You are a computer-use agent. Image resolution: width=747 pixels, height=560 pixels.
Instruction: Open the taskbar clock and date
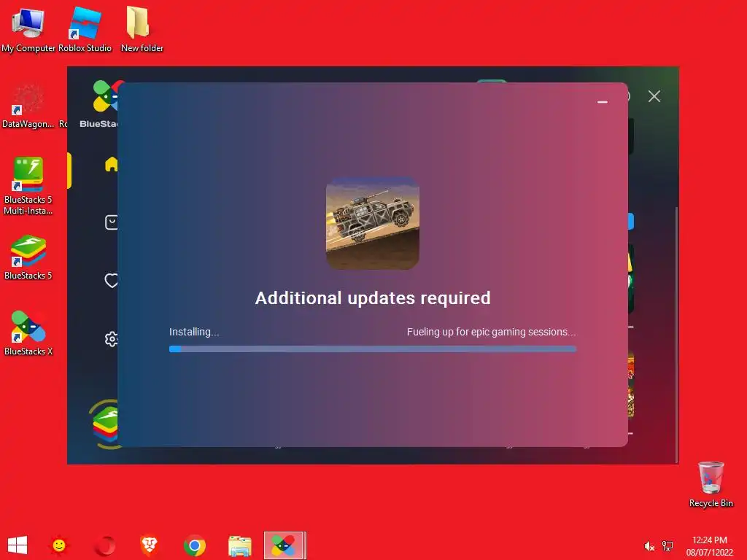pyautogui.click(x=709, y=546)
